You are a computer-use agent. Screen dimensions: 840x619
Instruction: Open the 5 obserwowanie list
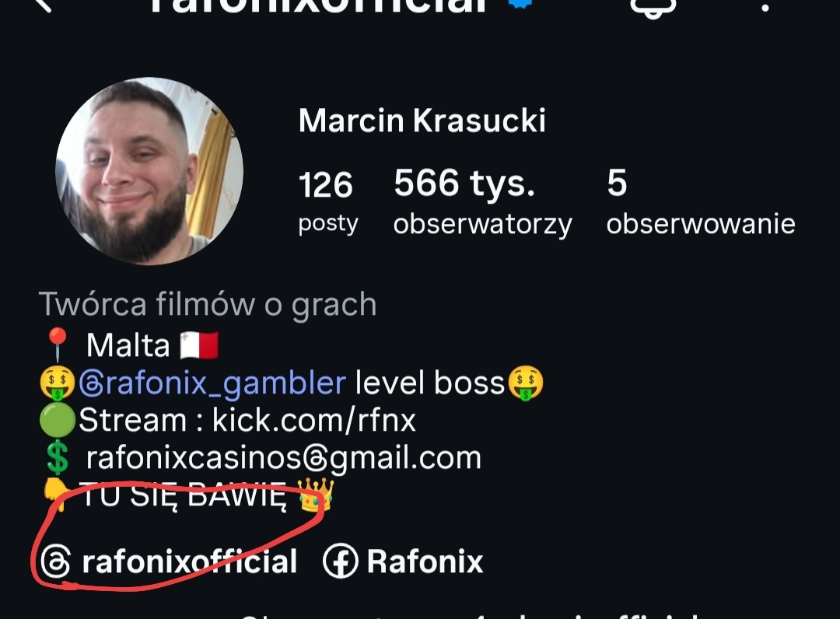pyautogui.click(x=701, y=202)
